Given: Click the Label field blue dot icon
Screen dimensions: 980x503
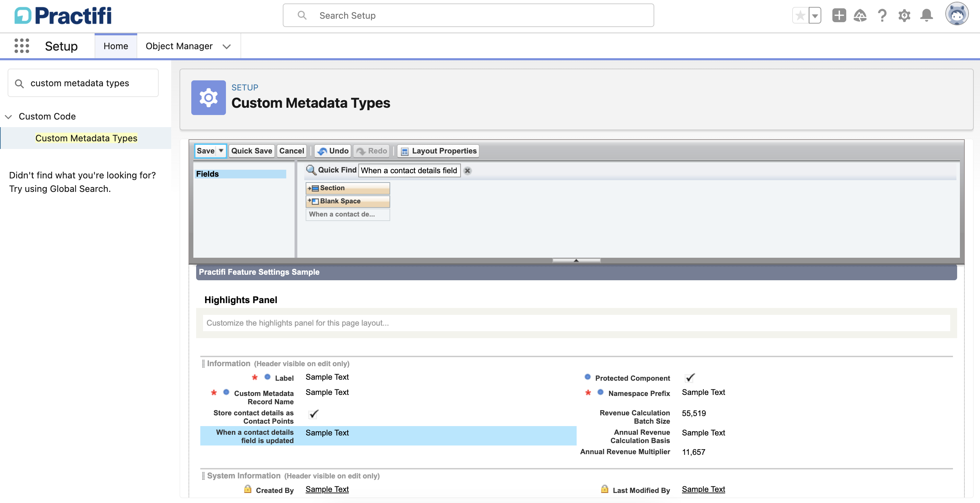Looking at the screenshot, I should click(x=268, y=377).
